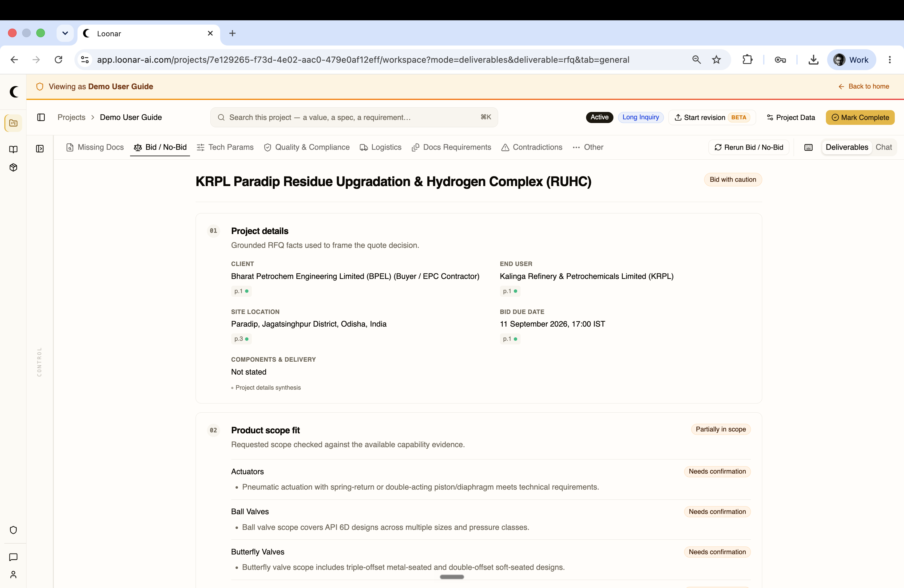Click the Bid with caution badge
The image size is (904, 588).
click(733, 180)
